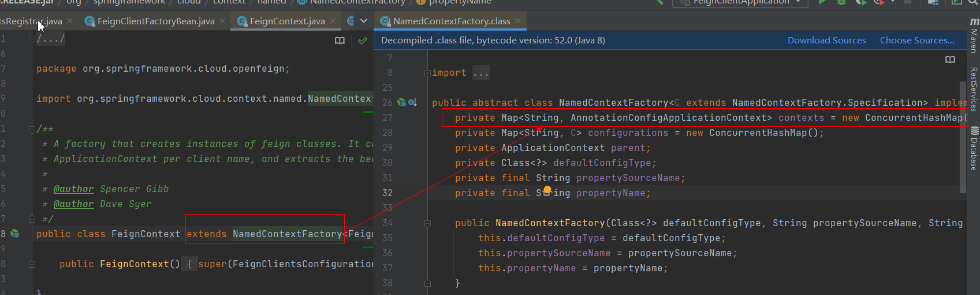The image size is (980, 295).
Task: Click 'this.defaultConfigType' on line 35
Action: pyautogui.click(x=541, y=238)
